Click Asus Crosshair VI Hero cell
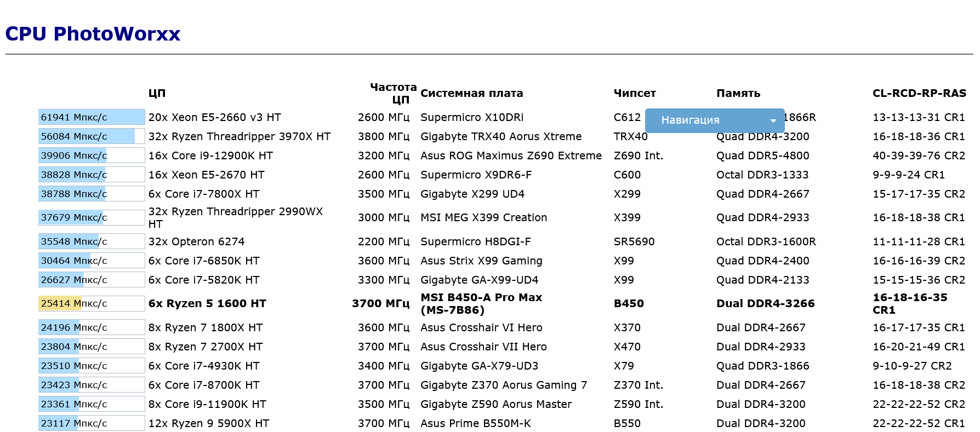Viewport: 980px width, 432px height. tap(481, 327)
